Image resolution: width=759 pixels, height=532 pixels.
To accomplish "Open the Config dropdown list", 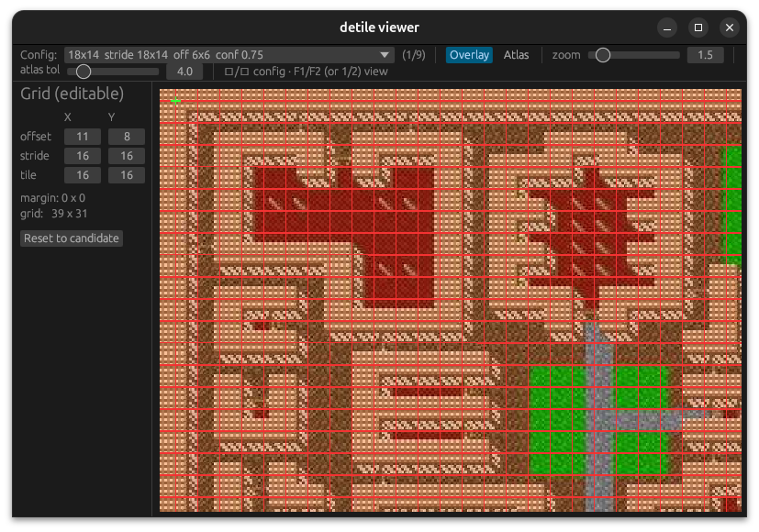I will click(229, 55).
